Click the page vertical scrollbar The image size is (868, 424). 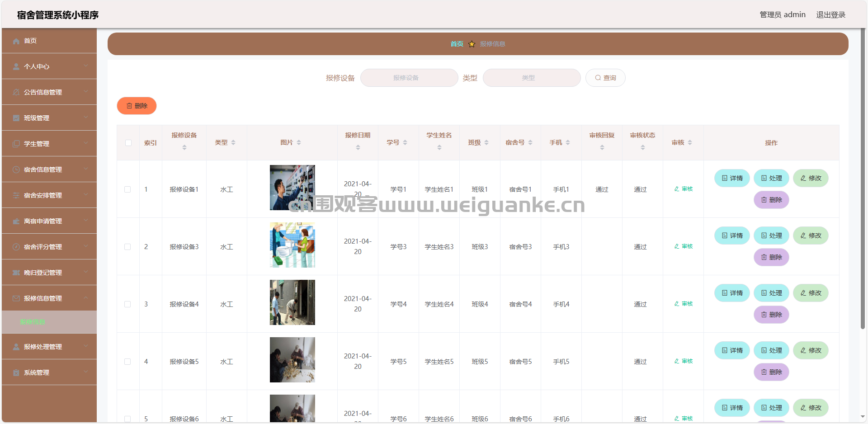click(x=863, y=179)
